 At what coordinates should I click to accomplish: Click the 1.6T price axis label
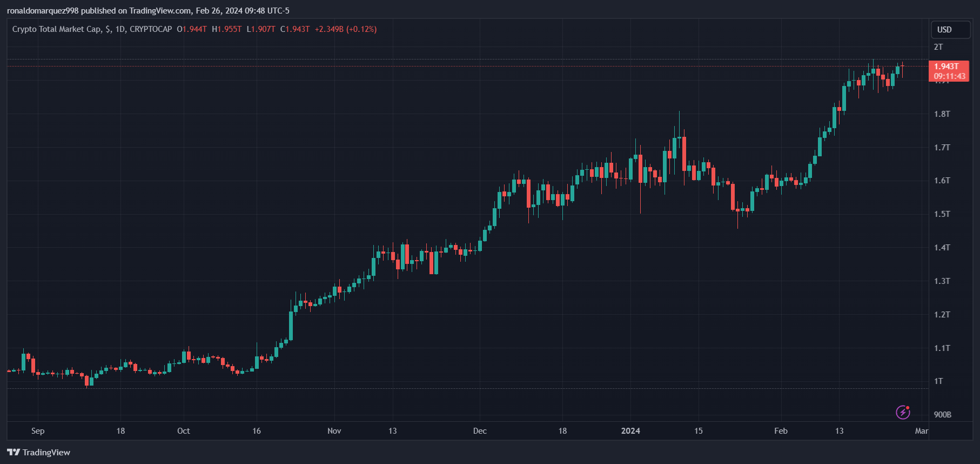(x=942, y=181)
